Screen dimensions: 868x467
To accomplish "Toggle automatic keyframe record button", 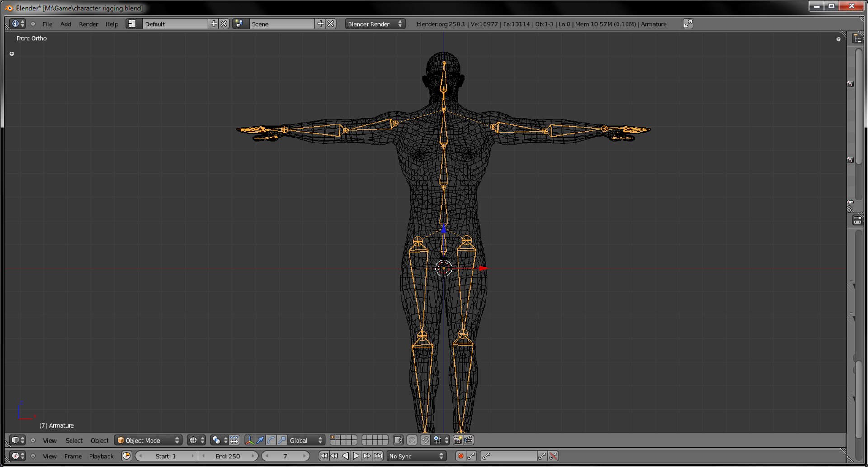I will point(461,456).
